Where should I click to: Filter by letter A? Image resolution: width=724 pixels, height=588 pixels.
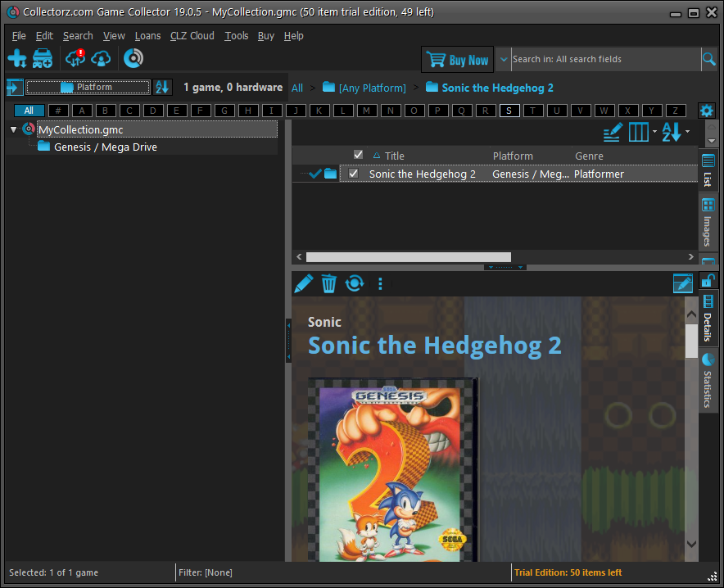(82, 111)
